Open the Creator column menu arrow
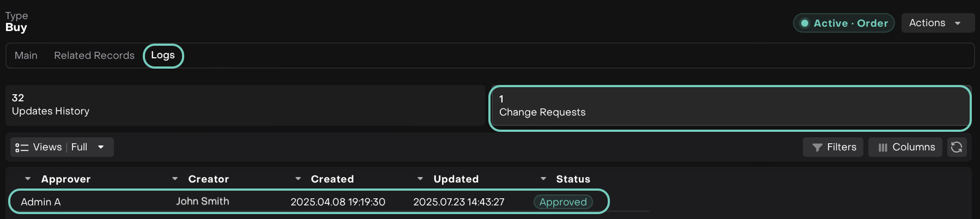The image size is (980, 219). [175, 179]
